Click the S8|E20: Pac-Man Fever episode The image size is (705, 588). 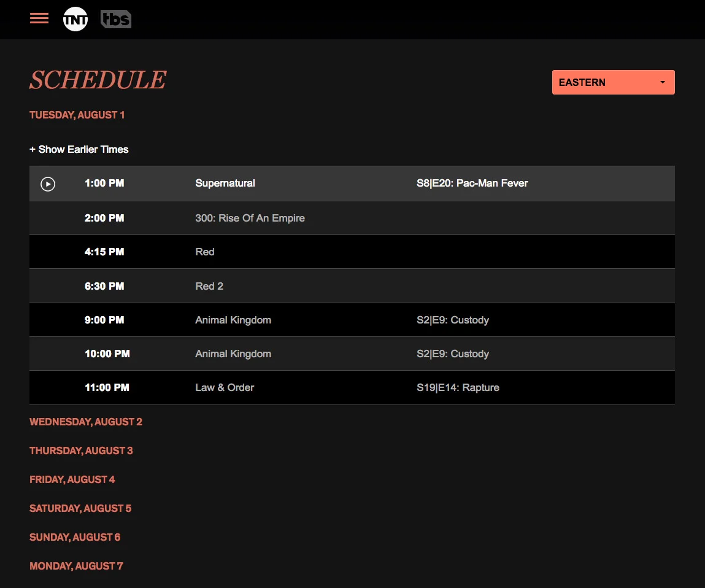472,183
